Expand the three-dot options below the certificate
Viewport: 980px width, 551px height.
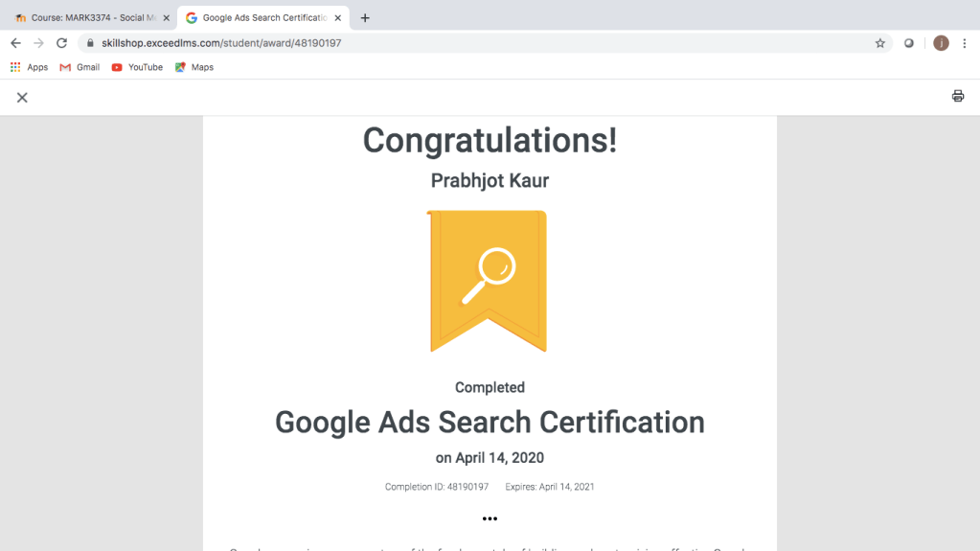(490, 518)
